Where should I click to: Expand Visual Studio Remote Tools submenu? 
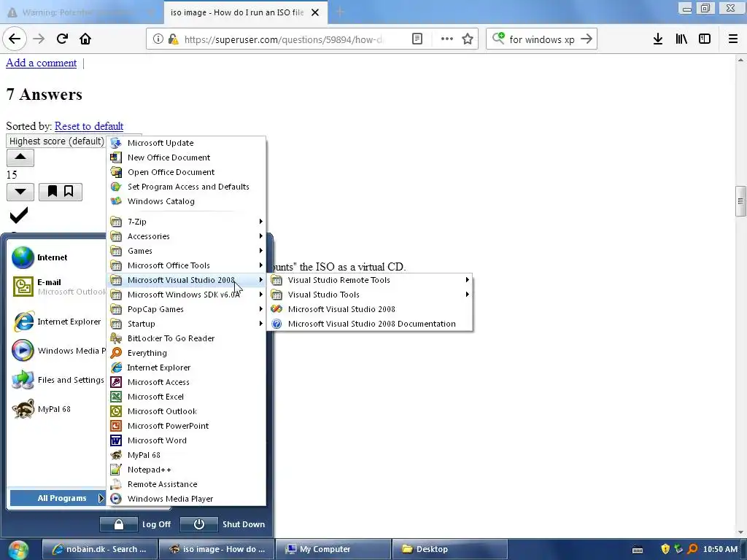coord(370,280)
